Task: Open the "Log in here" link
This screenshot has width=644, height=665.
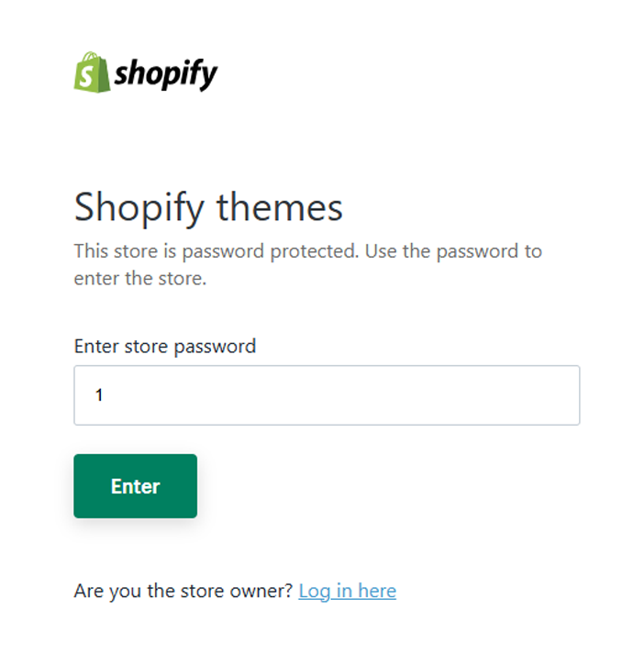Action: point(347,591)
